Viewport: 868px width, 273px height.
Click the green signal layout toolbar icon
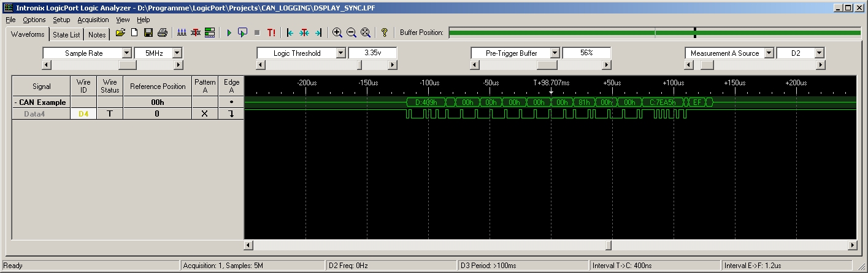210,33
